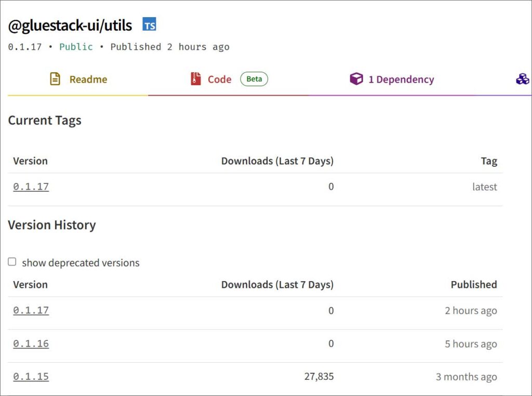Click the stacked cubes icon at far right
This screenshot has width=532, height=396.
coord(522,79)
